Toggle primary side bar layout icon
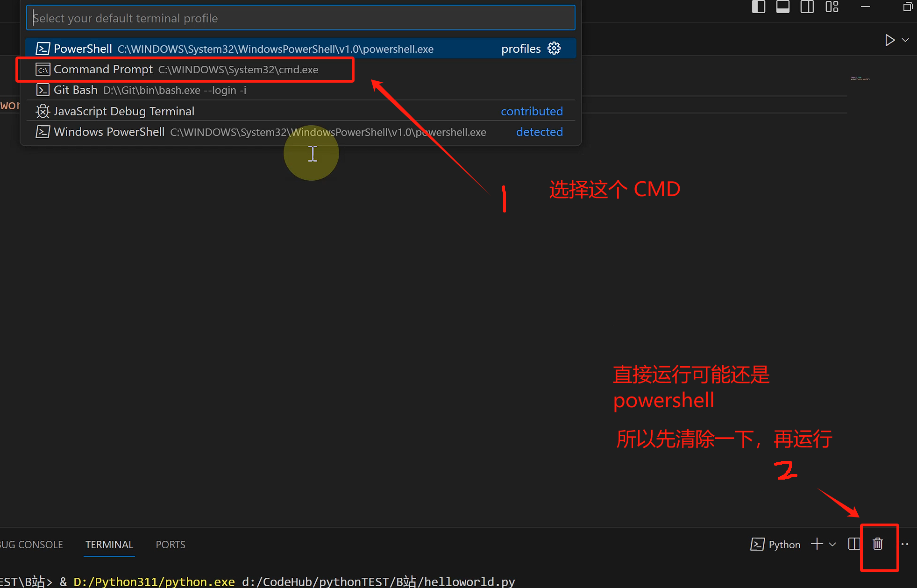This screenshot has width=917, height=588. [758, 7]
